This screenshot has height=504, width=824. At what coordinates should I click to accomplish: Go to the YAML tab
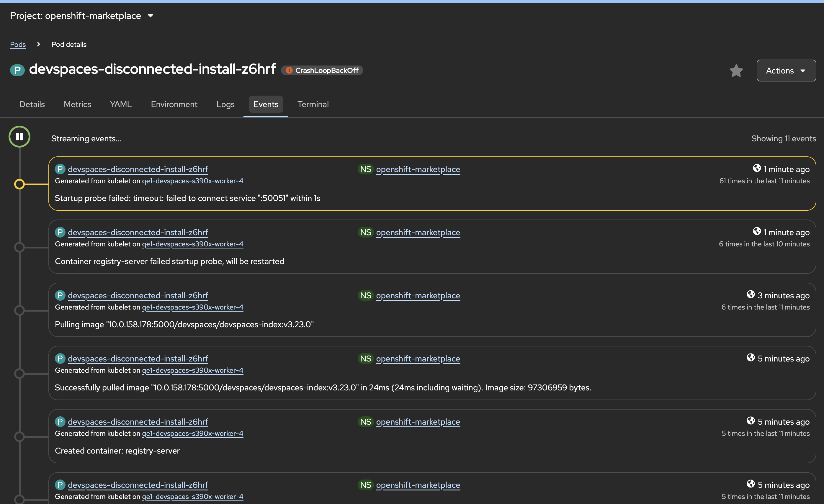(121, 104)
